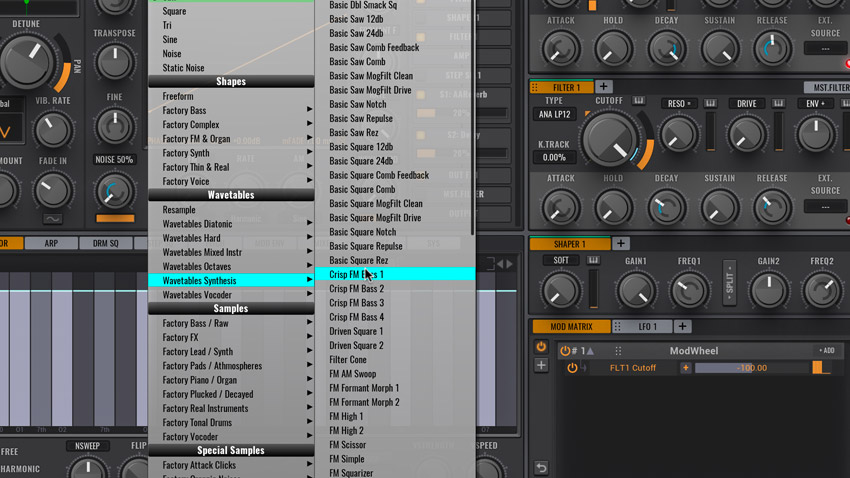Viewport: 850px width, 478px height.
Task: Click the meter icon next to CUTOFF label
Action: [639, 101]
